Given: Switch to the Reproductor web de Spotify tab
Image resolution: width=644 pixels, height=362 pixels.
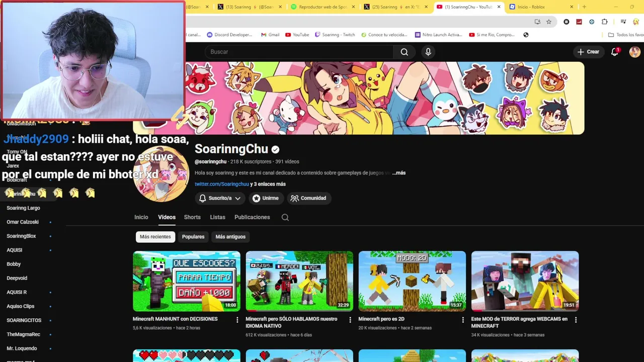Looking at the screenshot, I should coord(323,7).
